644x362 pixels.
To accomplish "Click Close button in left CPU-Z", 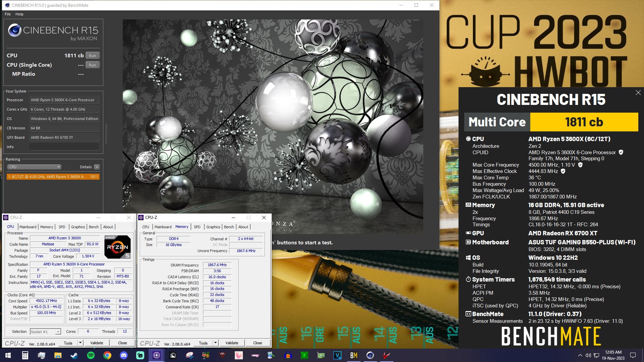I will (x=122, y=343).
